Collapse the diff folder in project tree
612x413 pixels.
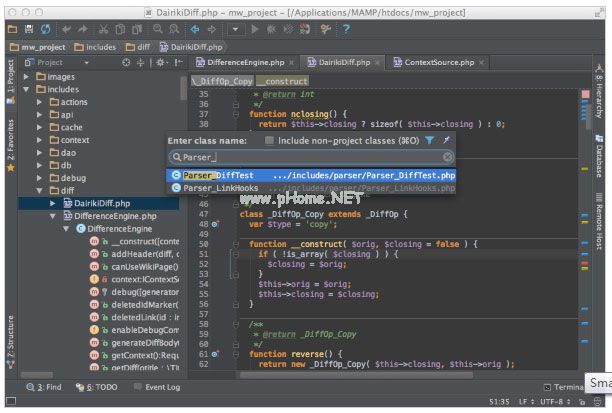40,190
